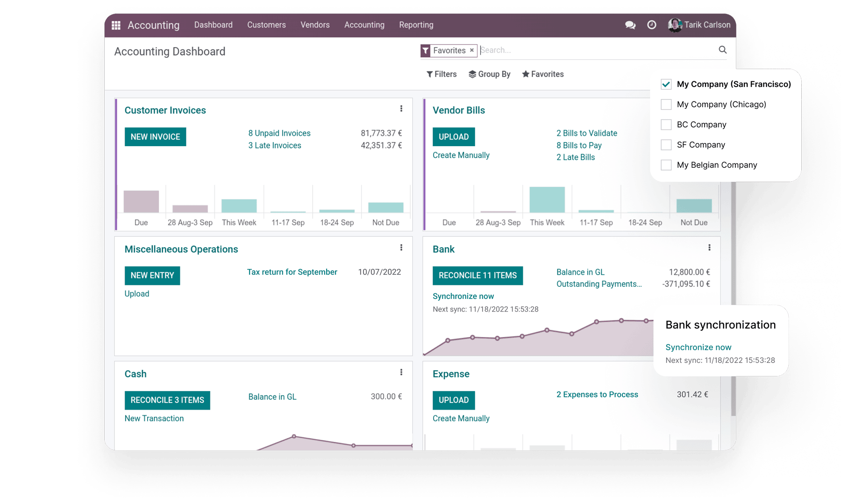Expand the Group By options
The image size is (841, 504).
489,74
